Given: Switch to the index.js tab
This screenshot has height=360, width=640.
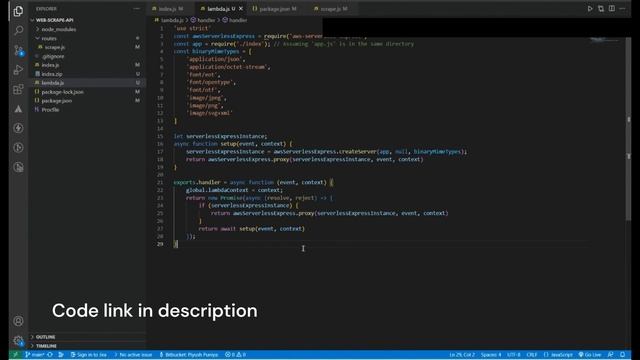Looking at the screenshot, I should (x=168, y=9).
